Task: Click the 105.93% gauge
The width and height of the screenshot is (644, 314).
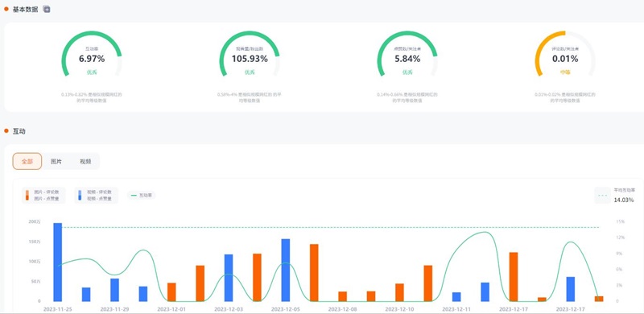Action: pos(250,54)
